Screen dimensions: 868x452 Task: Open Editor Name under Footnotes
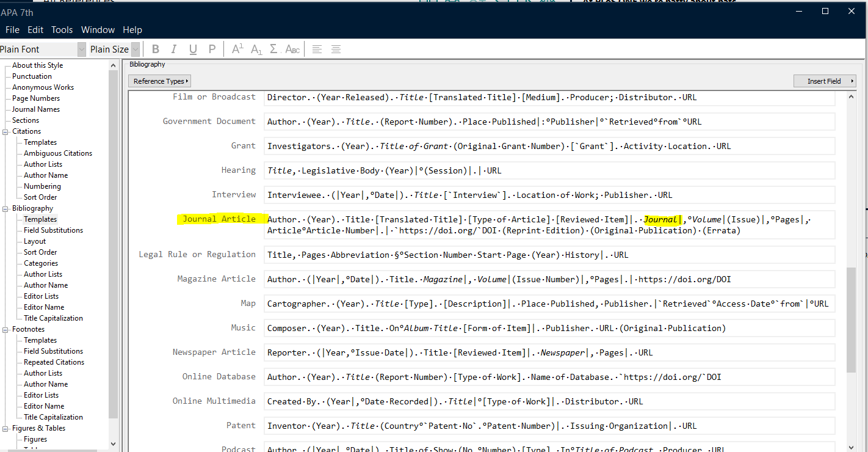pos(44,406)
